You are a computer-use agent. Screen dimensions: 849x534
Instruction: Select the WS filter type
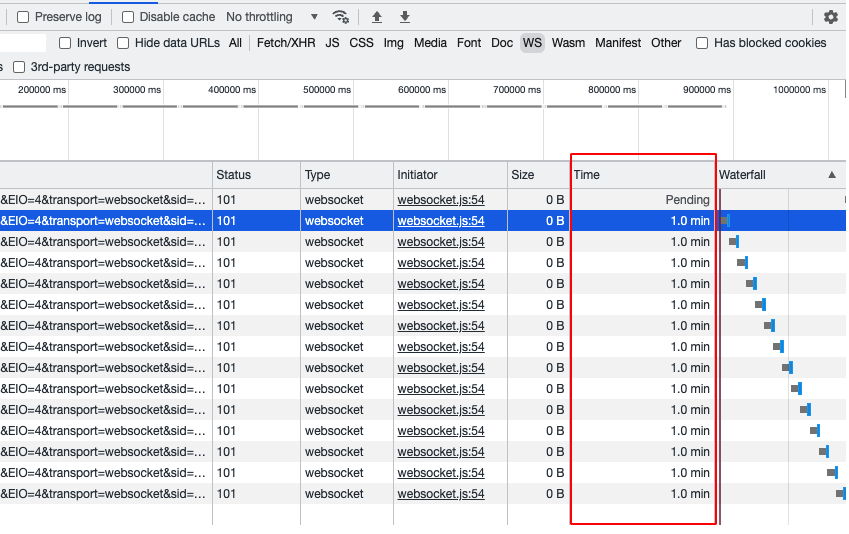coord(532,43)
